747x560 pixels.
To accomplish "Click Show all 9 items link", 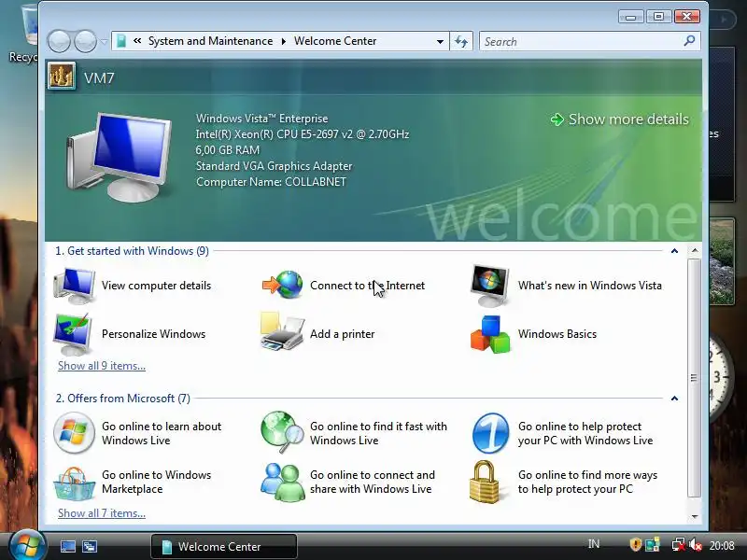I will [102, 366].
